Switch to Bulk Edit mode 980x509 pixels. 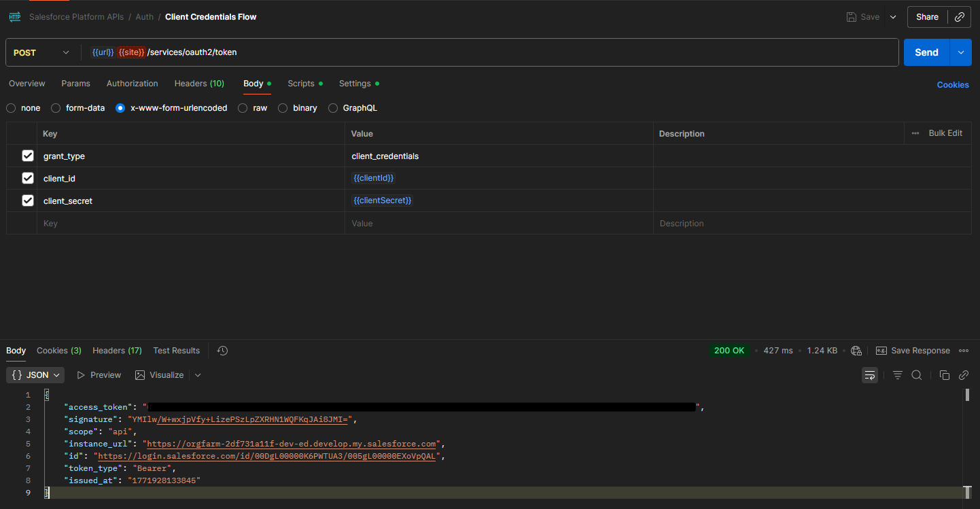945,133
